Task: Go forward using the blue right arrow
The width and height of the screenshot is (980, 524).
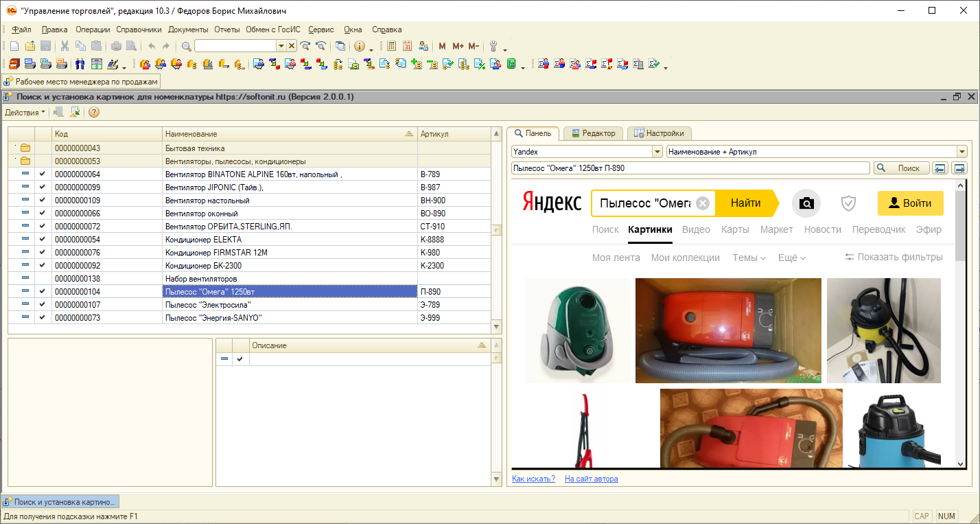Action: 959,168
